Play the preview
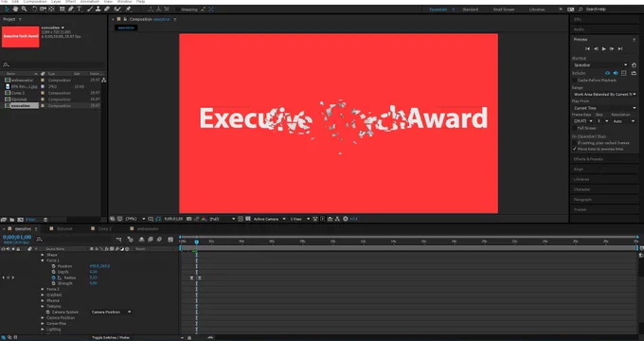Viewport: 644px width, 341px height. coord(604,49)
